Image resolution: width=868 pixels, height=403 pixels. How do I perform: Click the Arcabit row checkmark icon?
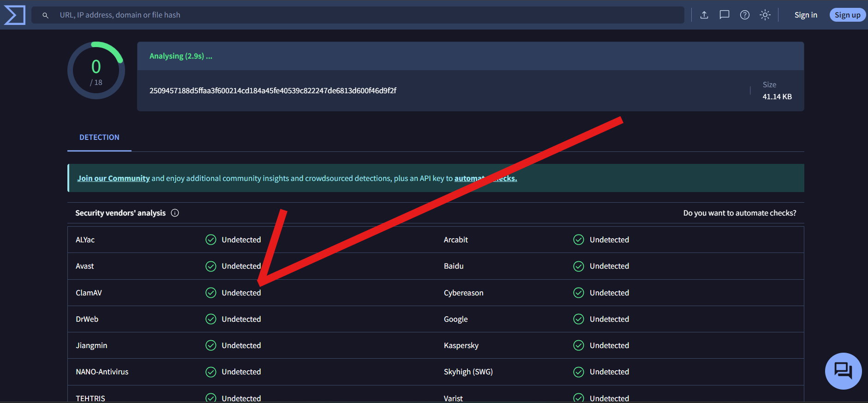[579, 240]
